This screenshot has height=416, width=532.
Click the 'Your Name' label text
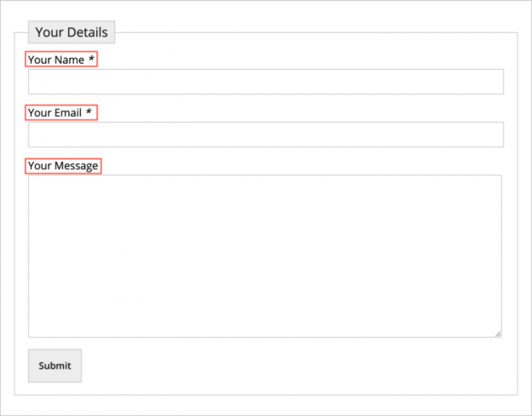coord(56,60)
